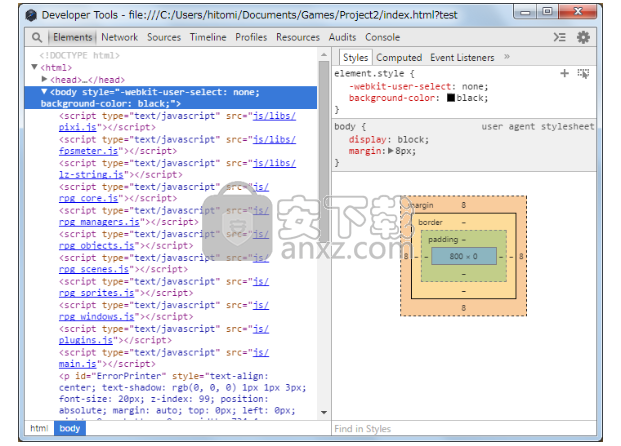The width and height of the screenshot is (621, 446).
Task: Select the Computed sidebar tab
Action: [x=399, y=58]
